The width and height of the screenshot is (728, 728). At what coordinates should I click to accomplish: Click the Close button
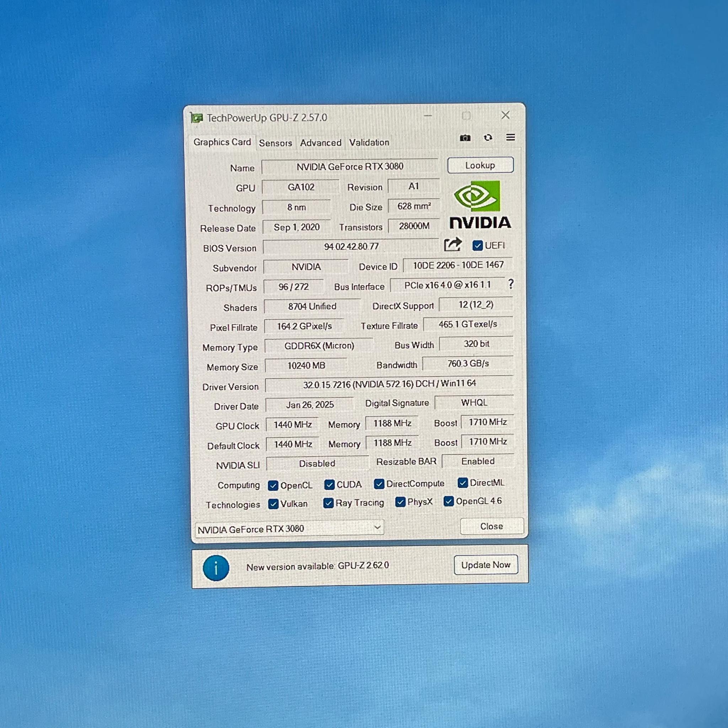point(492,526)
